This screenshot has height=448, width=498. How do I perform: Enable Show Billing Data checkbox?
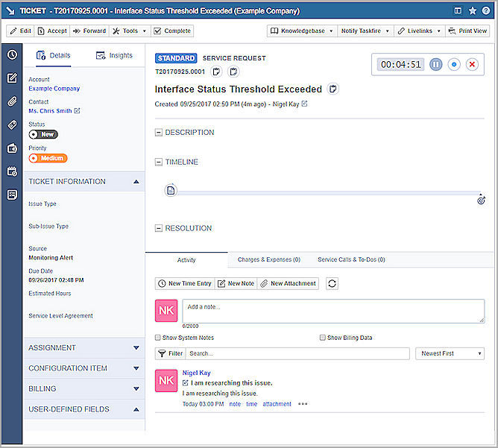[x=322, y=338]
